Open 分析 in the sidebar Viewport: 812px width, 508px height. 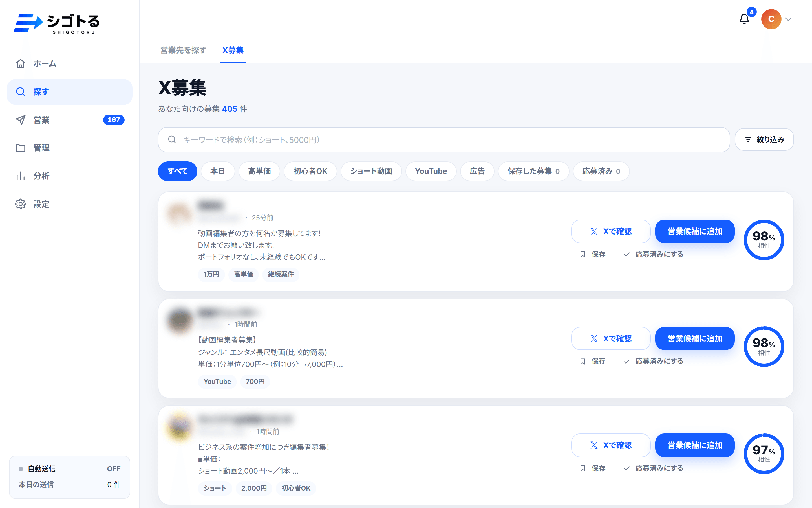coord(69,176)
